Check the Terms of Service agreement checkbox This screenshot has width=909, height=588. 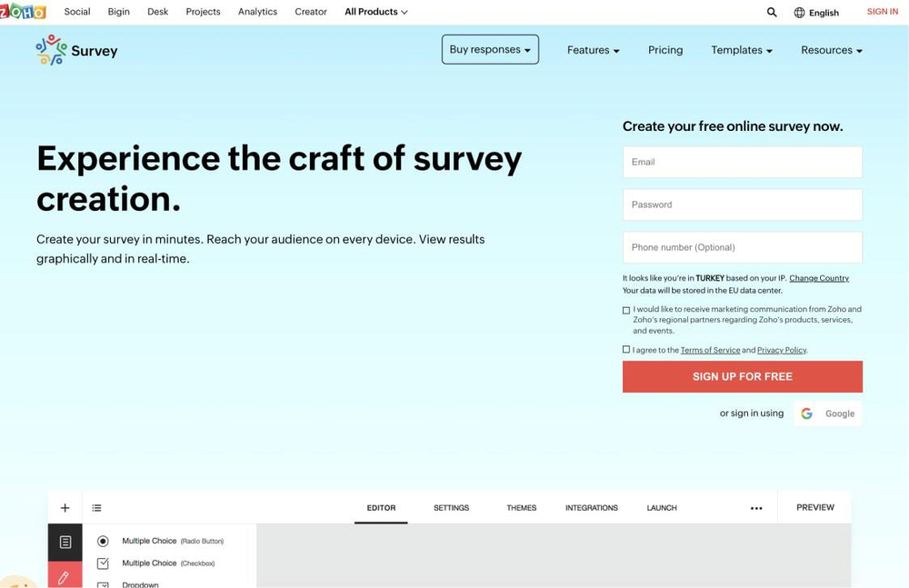(x=625, y=349)
